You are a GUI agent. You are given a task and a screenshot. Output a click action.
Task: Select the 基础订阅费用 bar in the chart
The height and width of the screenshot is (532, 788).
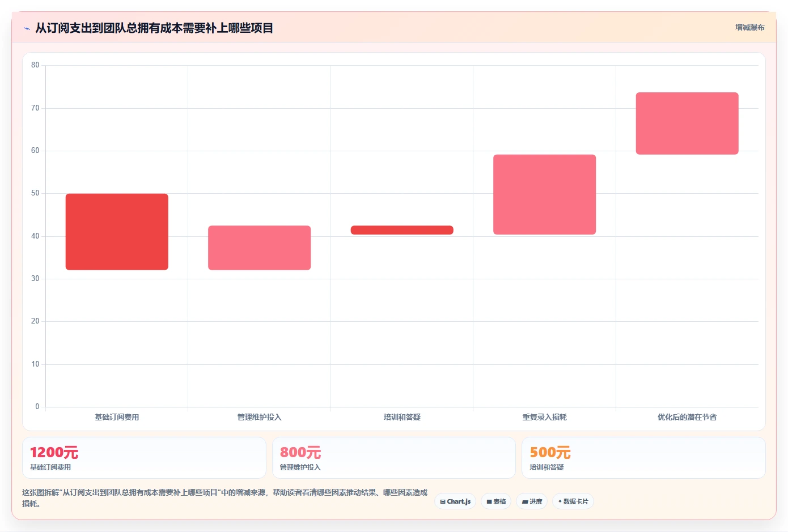click(x=117, y=232)
